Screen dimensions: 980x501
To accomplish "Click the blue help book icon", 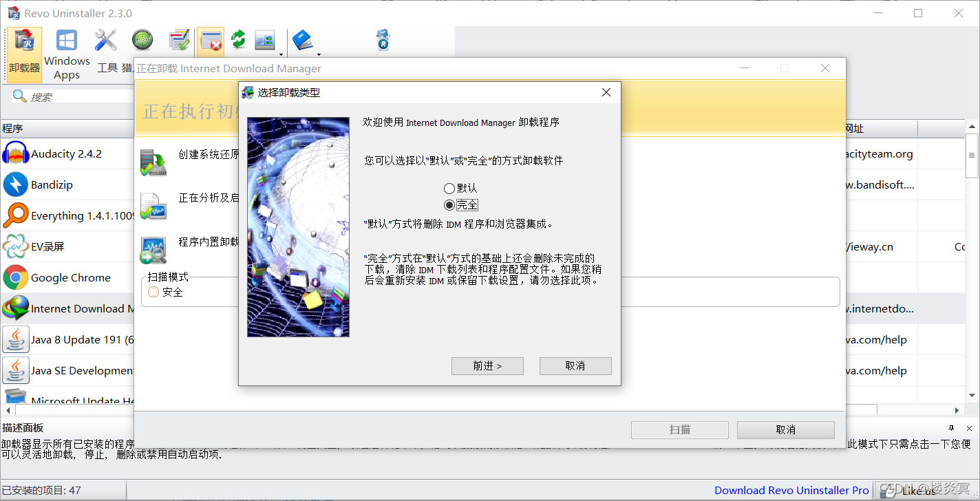I will [302, 40].
